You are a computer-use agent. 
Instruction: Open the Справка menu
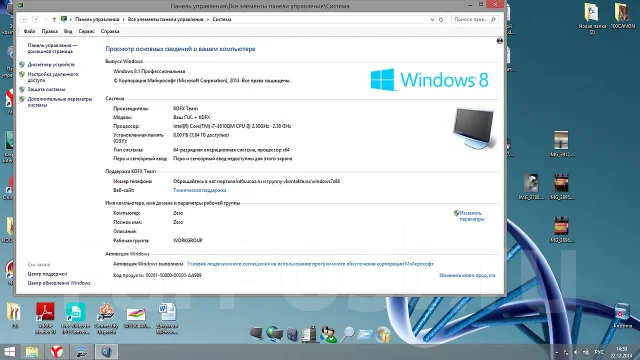(110, 31)
